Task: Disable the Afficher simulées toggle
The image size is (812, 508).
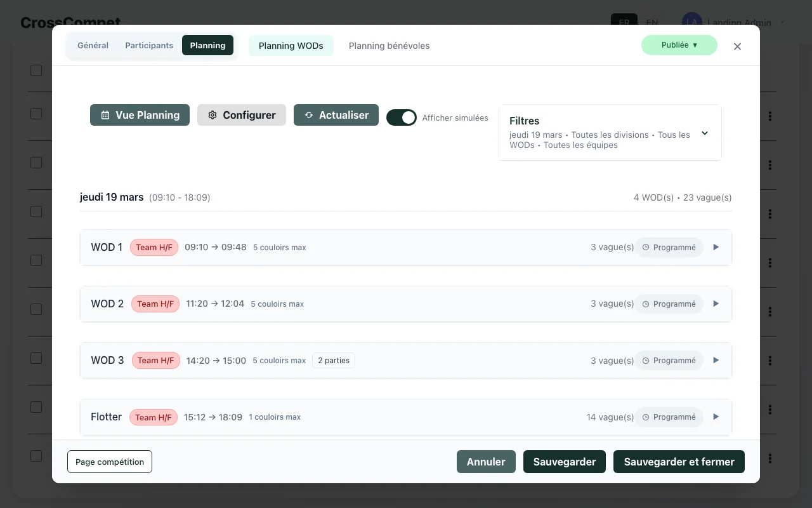Action: coord(402,117)
